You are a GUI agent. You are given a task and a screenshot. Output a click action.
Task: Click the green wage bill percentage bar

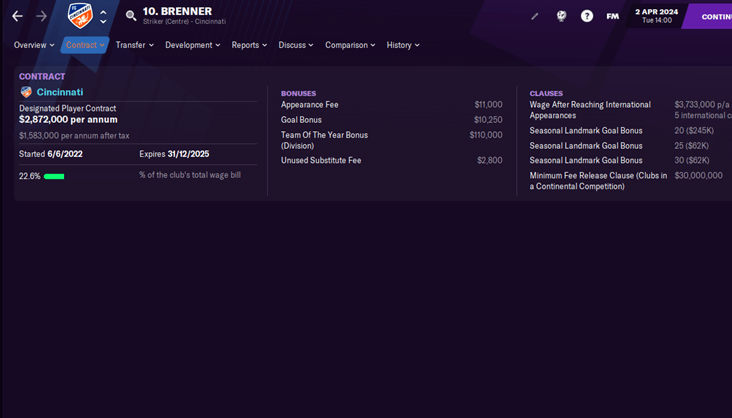click(54, 176)
